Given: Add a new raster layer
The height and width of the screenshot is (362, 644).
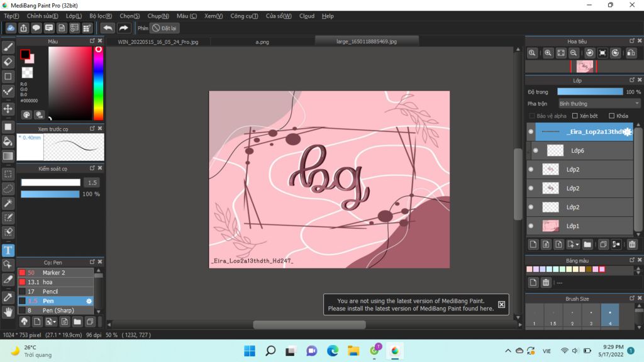Looking at the screenshot, I should point(533,244).
